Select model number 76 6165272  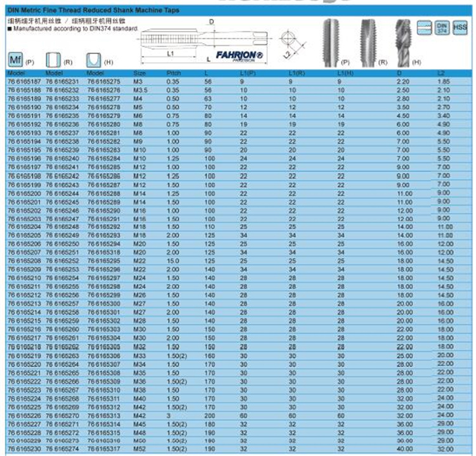point(62,433)
